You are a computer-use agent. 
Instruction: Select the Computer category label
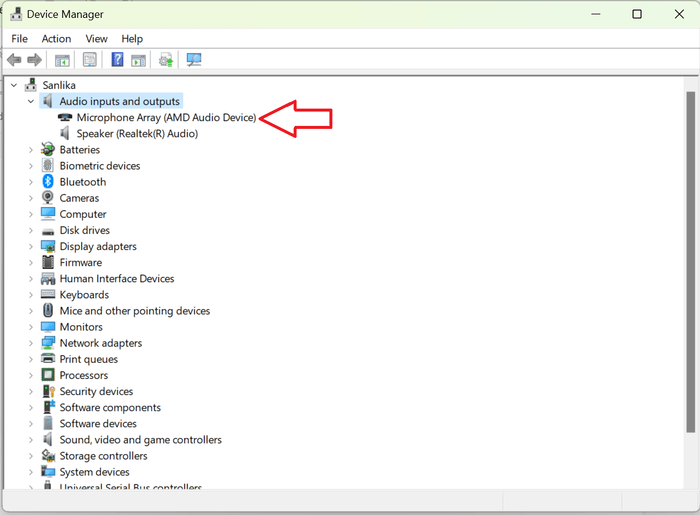tap(83, 214)
